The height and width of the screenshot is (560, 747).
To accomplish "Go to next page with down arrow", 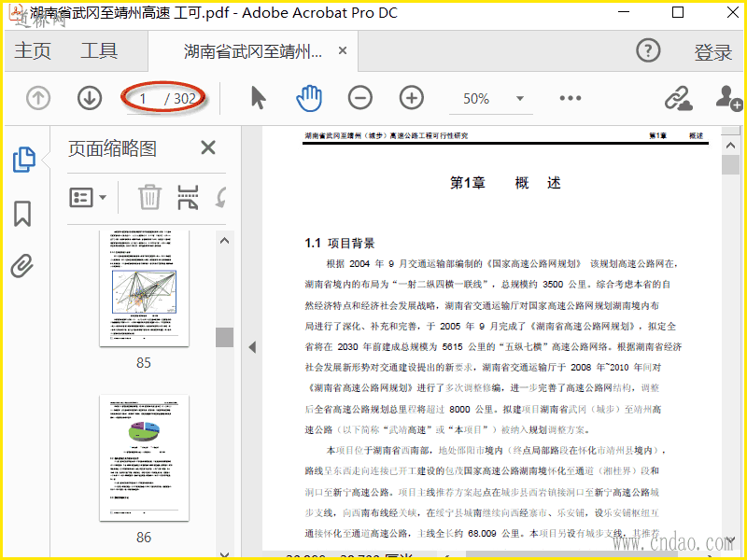I will 90,99.
